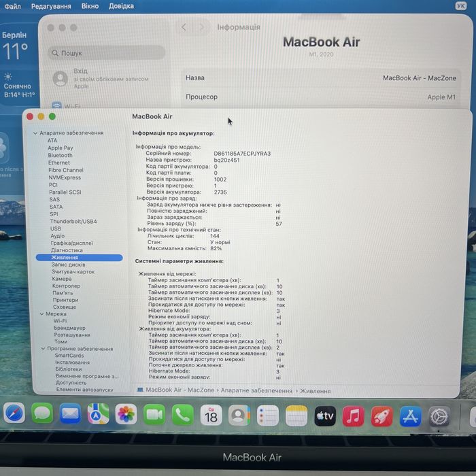The height and width of the screenshot is (476, 476).
Task: Open Music app in Dock
Action: pos(353,416)
